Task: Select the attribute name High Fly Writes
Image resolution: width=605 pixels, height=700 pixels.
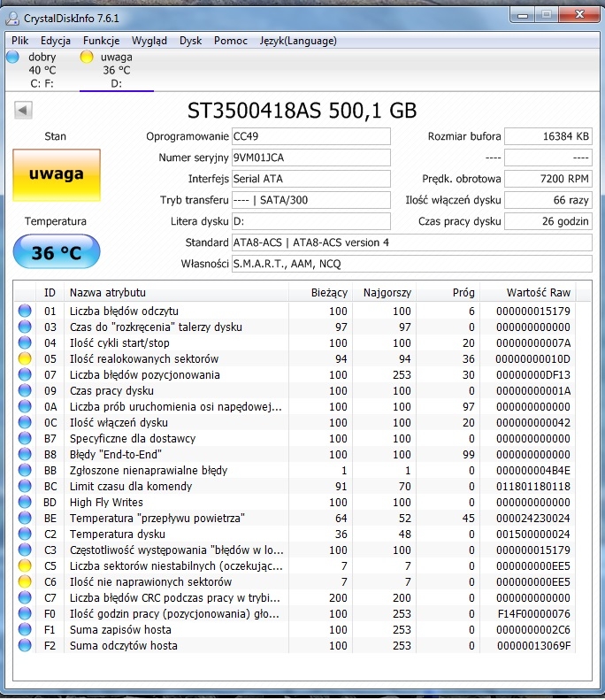Action: click(x=106, y=503)
